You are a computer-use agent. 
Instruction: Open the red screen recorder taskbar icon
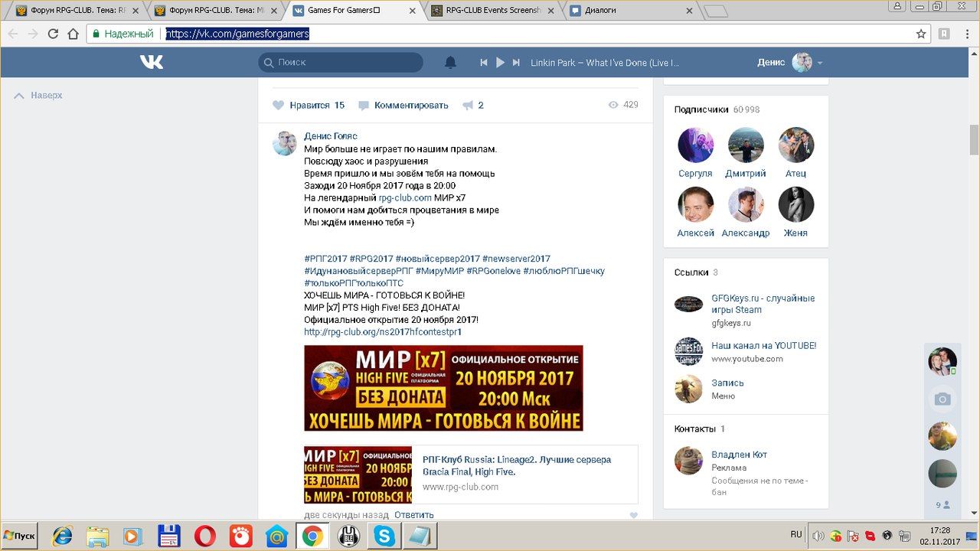click(x=240, y=536)
